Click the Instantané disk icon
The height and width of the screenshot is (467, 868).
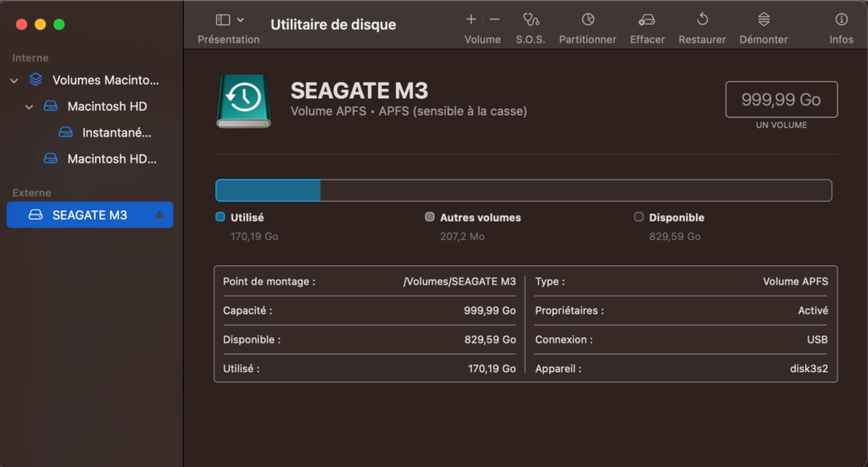pyautogui.click(x=65, y=132)
